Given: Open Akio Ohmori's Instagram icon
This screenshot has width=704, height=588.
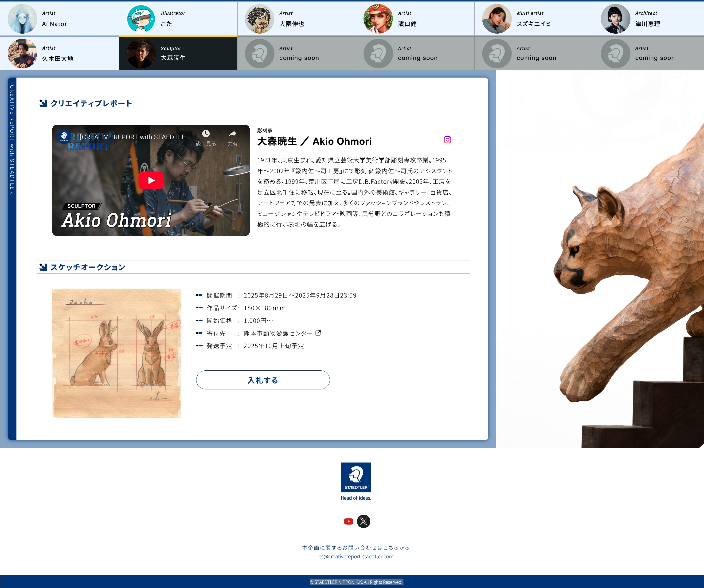Looking at the screenshot, I should [x=447, y=140].
